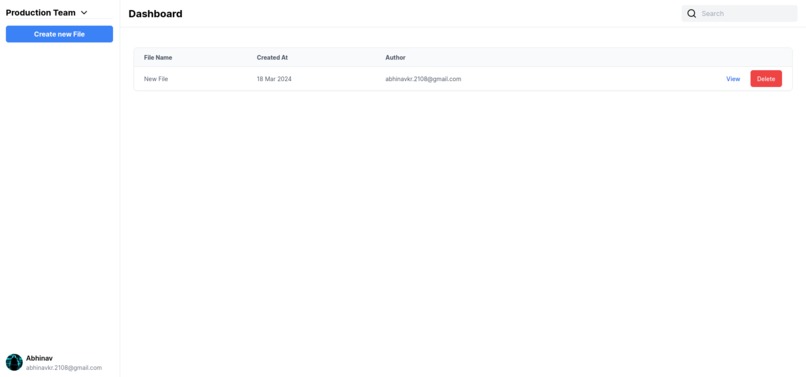The width and height of the screenshot is (806, 377).
Task: Click the Author column header
Action: click(395, 58)
